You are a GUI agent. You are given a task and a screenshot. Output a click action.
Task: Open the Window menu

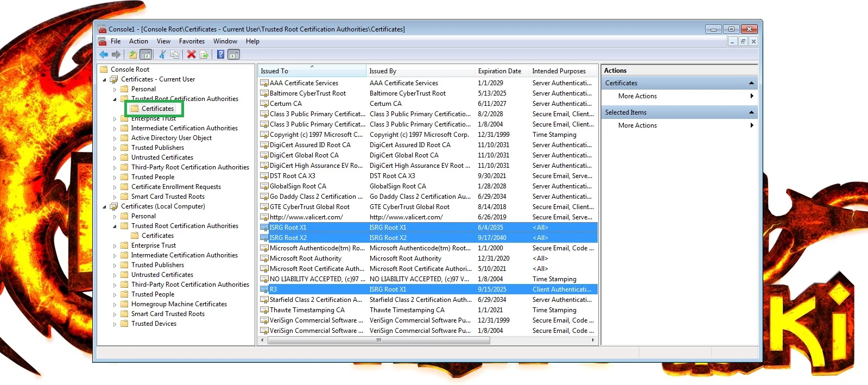point(225,41)
